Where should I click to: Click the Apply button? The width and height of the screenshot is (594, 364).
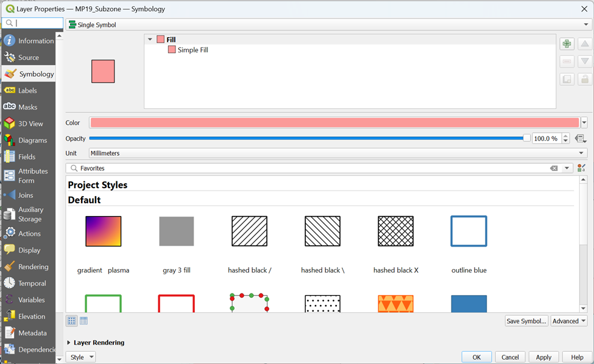[x=543, y=357]
